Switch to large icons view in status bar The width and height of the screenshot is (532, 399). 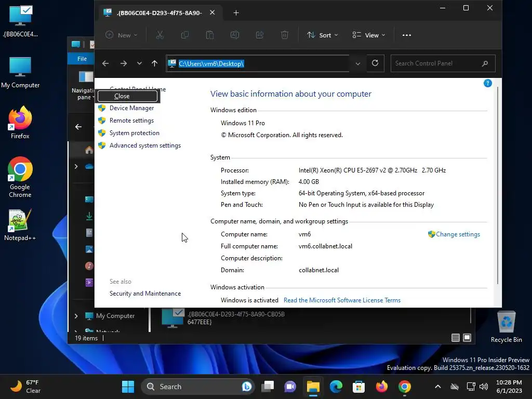(467, 338)
